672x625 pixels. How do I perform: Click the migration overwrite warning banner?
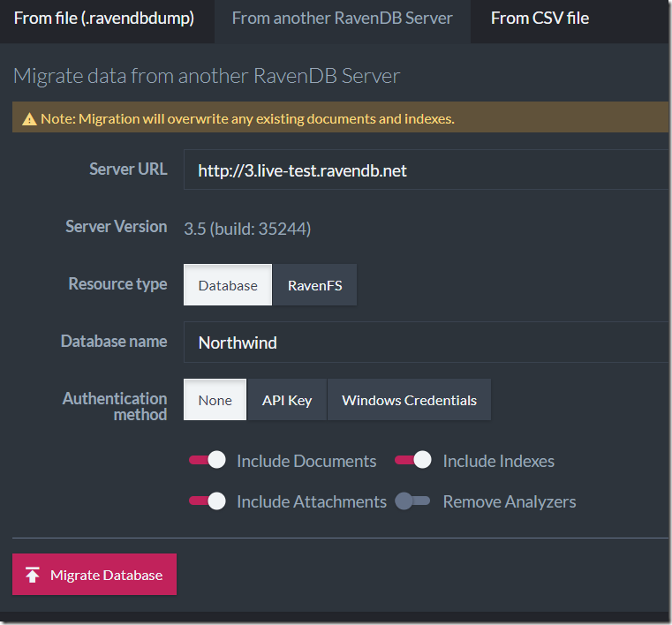[340, 117]
